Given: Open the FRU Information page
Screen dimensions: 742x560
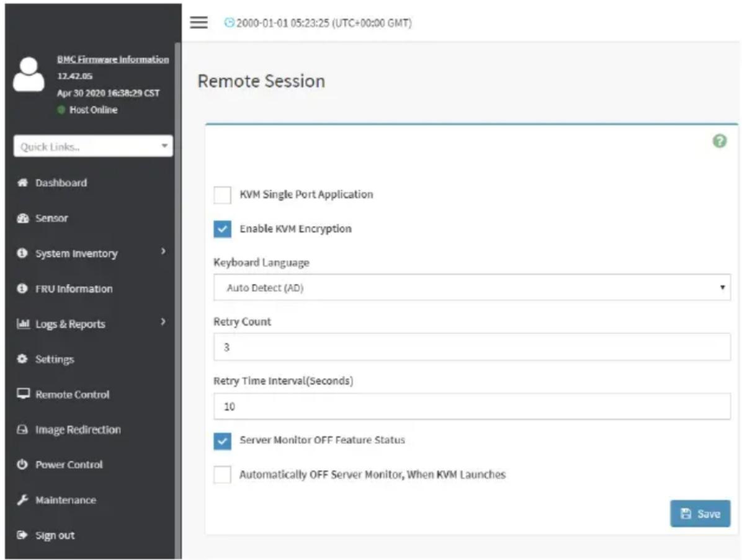Looking at the screenshot, I should coord(74,288).
